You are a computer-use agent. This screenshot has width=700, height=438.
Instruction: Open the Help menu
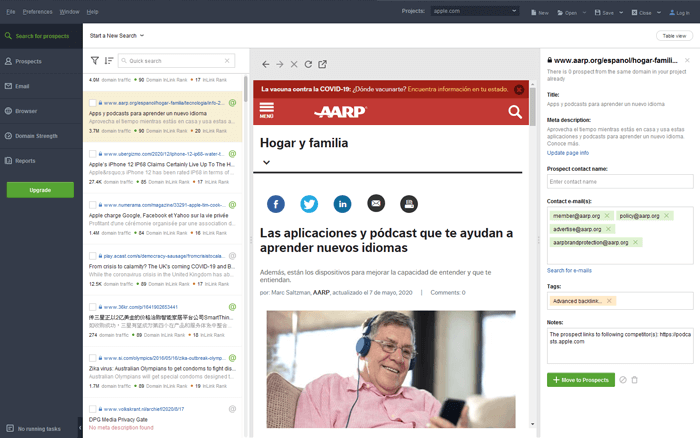pyautogui.click(x=92, y=12)
